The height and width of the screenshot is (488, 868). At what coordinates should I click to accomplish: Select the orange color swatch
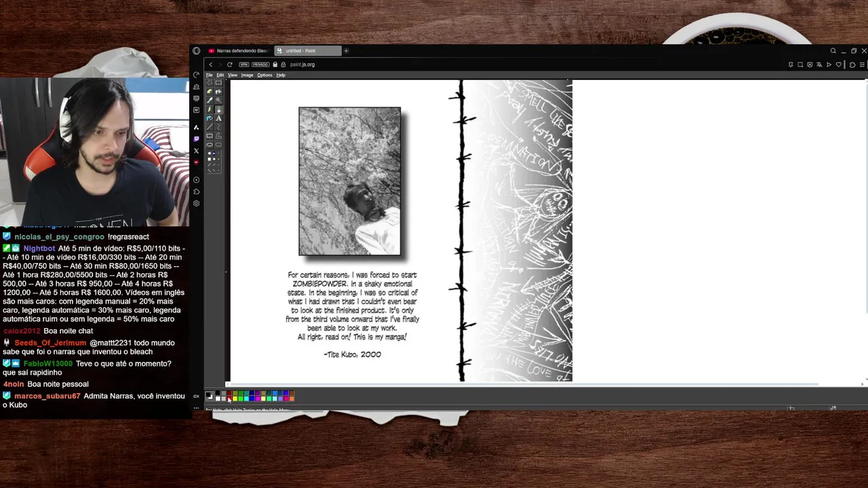[292, 399]
